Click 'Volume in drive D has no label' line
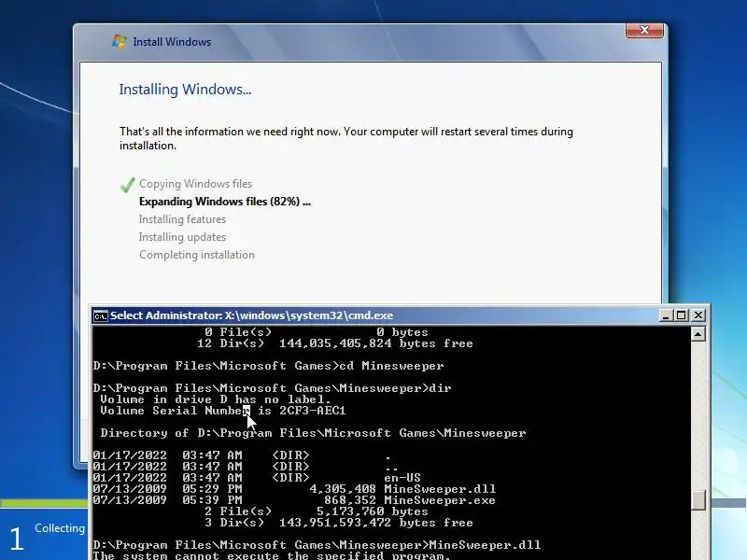The height and width of the screenshot is (560, 747). [216, 399]
